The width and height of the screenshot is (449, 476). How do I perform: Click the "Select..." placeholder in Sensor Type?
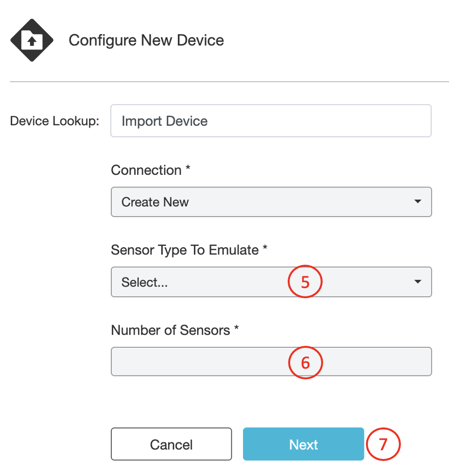[x=144, y=282]
